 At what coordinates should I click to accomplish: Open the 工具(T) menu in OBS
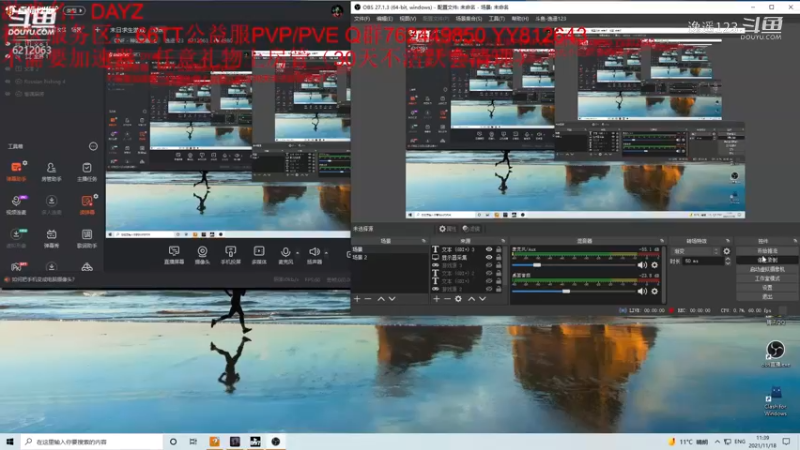[496, 19]
